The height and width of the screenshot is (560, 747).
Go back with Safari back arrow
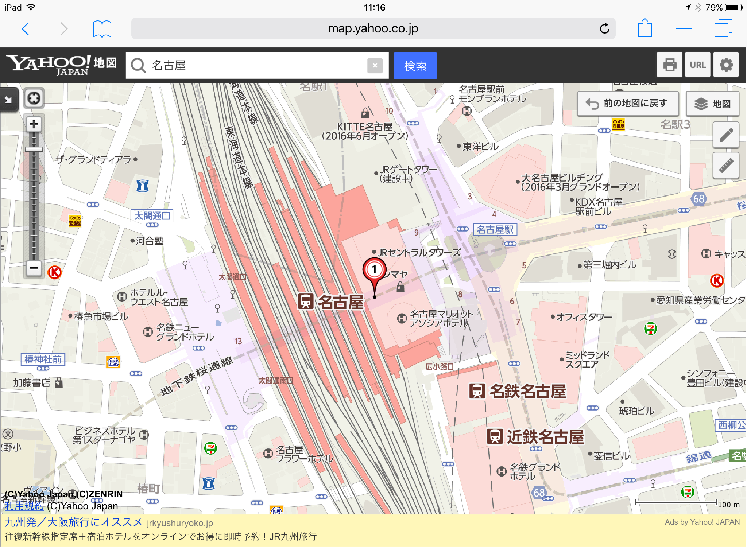click(x=26, y=28)
